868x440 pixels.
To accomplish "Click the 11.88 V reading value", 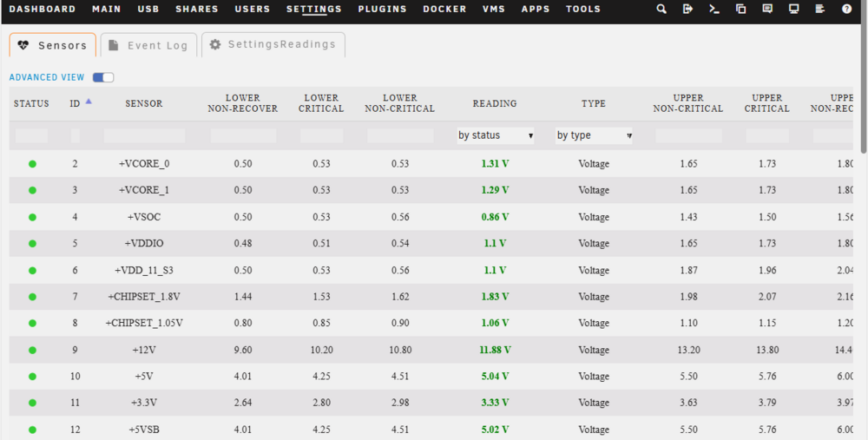I will [495, 350].
